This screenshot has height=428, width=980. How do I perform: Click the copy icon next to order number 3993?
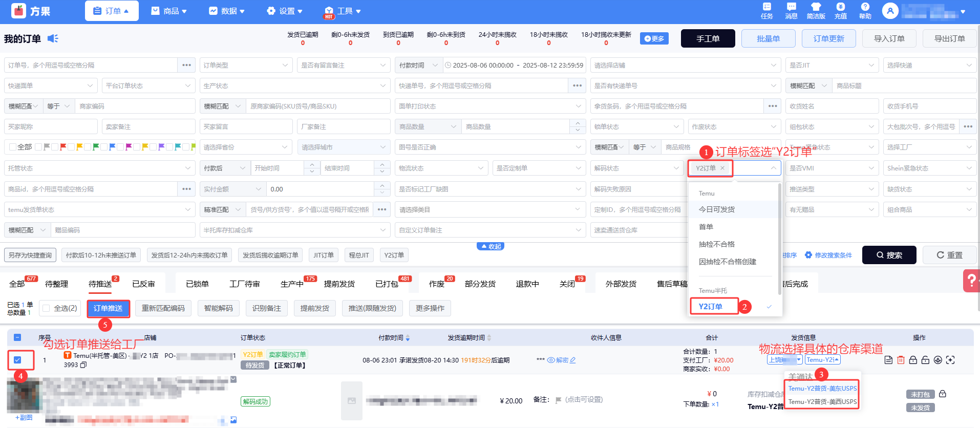(83, 365)
